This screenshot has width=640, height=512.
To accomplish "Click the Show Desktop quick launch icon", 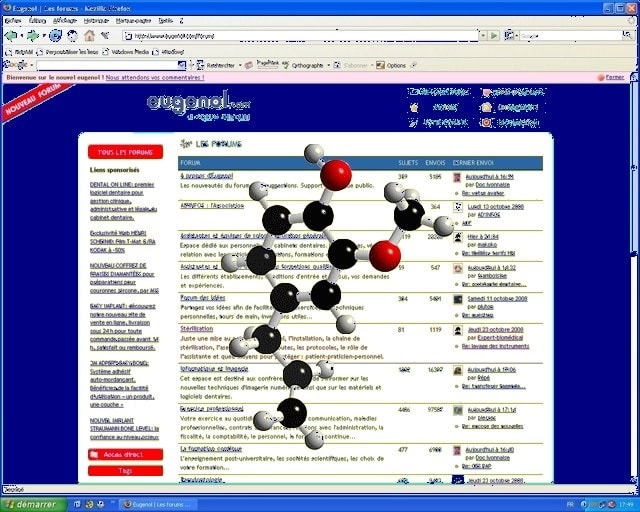I will [77, 504].
